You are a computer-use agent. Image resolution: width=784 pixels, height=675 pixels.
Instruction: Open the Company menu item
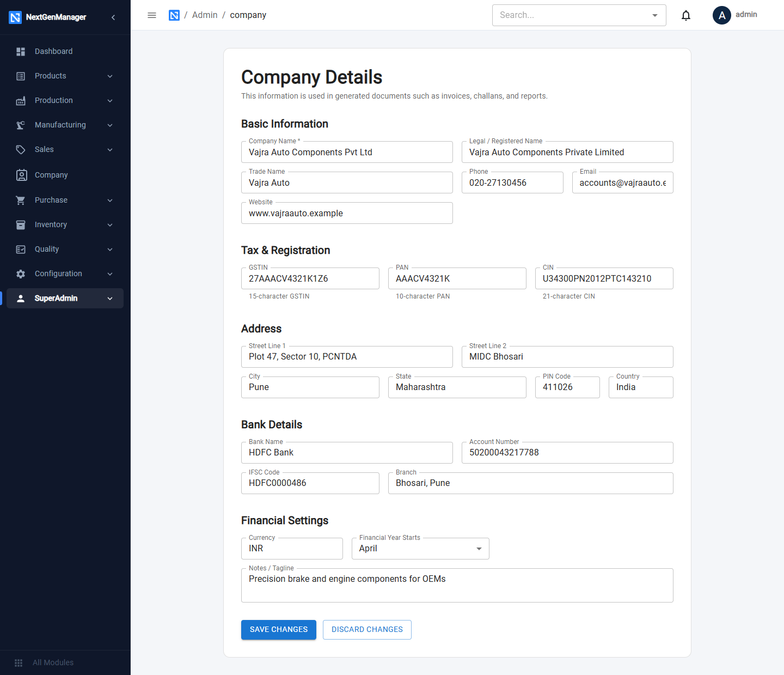65,175
